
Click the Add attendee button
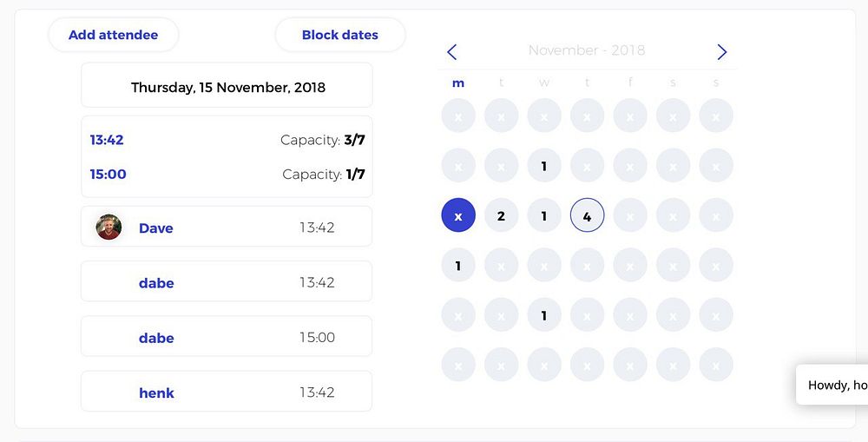113,35
